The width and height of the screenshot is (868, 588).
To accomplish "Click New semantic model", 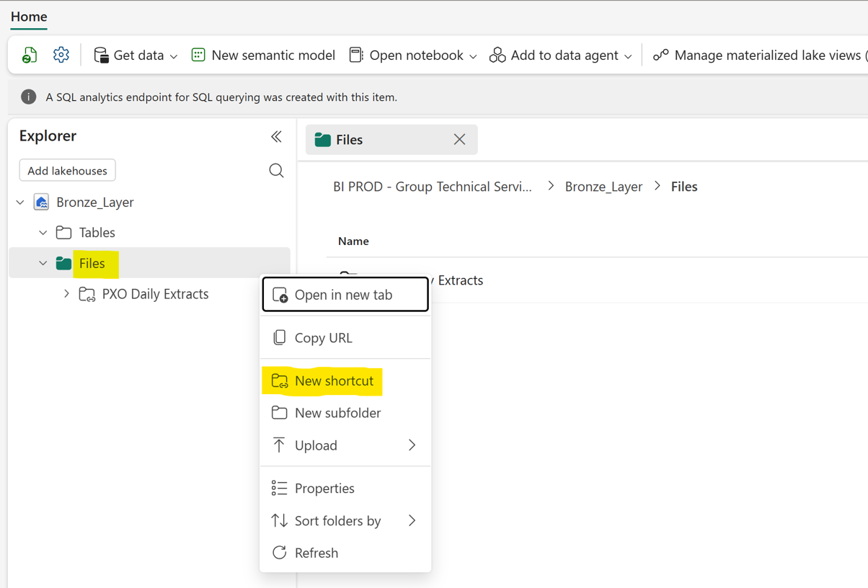I will point(263,55).
